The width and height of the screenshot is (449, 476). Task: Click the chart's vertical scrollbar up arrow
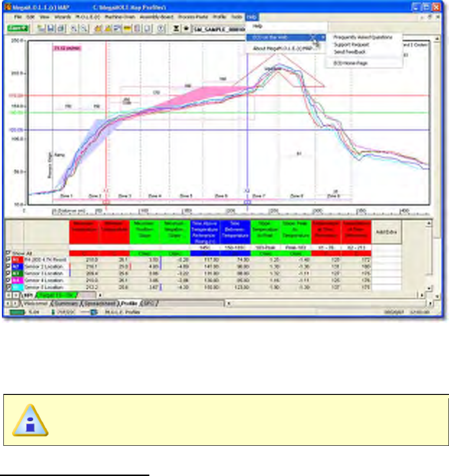pos(437,38)
